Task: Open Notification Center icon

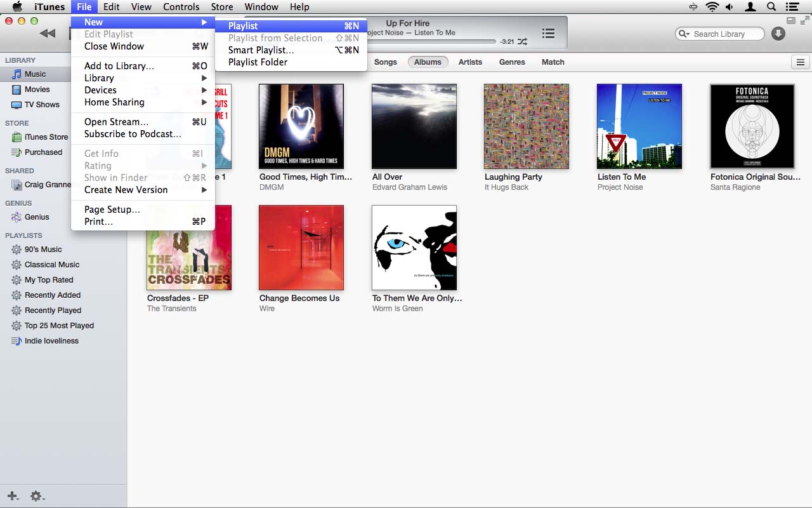Action: (x=792, y=7)
